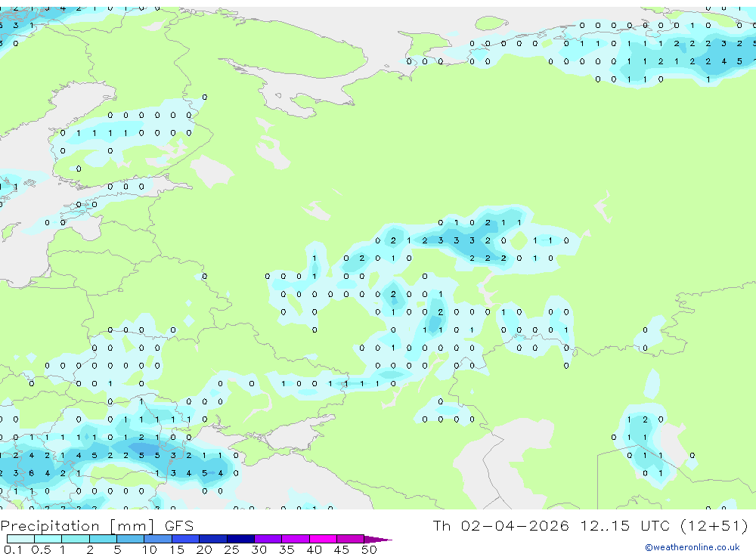This screenshot has width=756, height=554.
Task: Pick the lightest cyan 0.1 mm legend swatch
Action: coord(20,539)
